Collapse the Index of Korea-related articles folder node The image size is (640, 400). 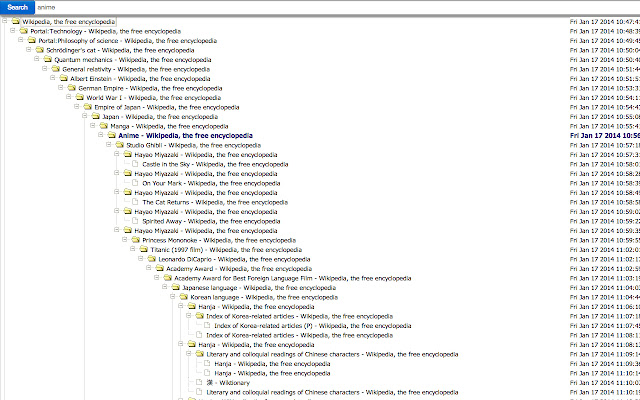[x=189, y=315]
